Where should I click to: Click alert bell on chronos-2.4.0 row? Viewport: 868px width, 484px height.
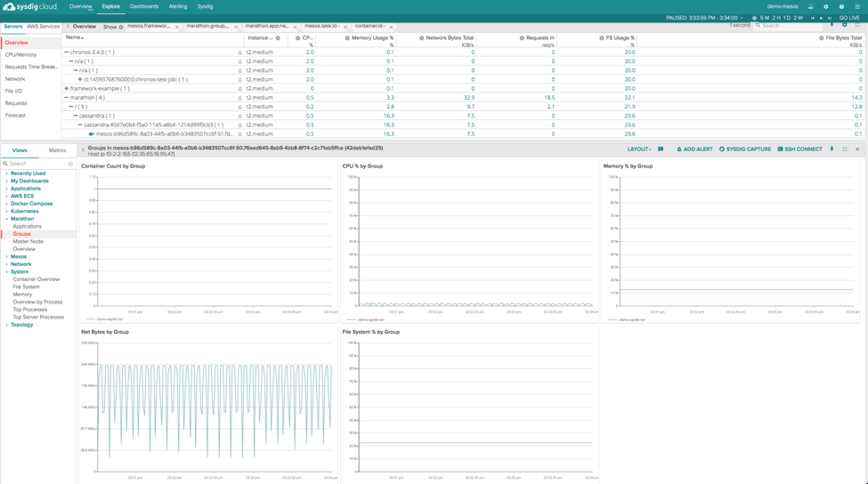click(240, 52)
